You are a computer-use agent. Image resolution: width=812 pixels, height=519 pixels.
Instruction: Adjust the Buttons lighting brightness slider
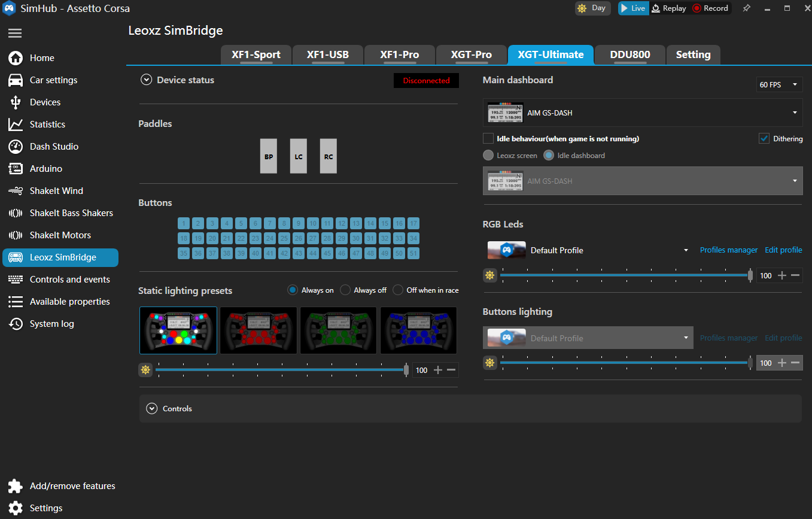pos(627,363)
